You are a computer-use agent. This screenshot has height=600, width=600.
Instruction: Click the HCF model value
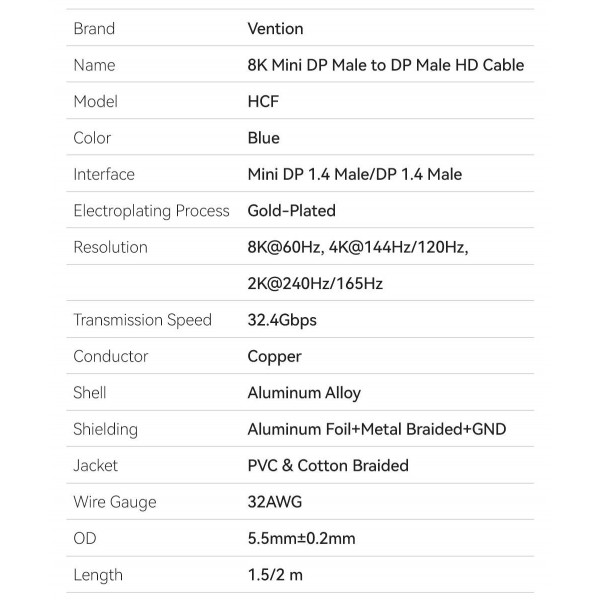(263, 102)
